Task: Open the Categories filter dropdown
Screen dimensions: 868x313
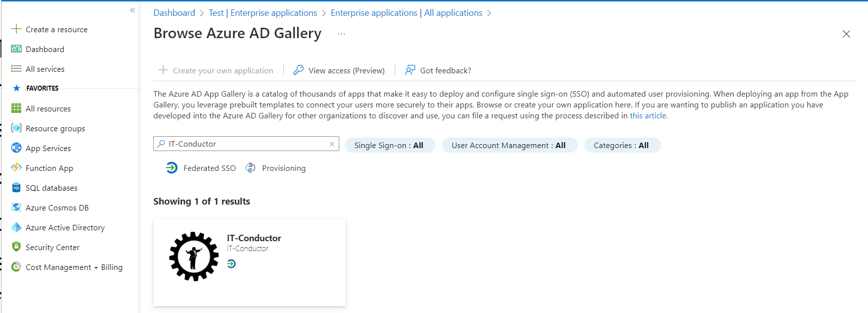Action: coord(621,145)
